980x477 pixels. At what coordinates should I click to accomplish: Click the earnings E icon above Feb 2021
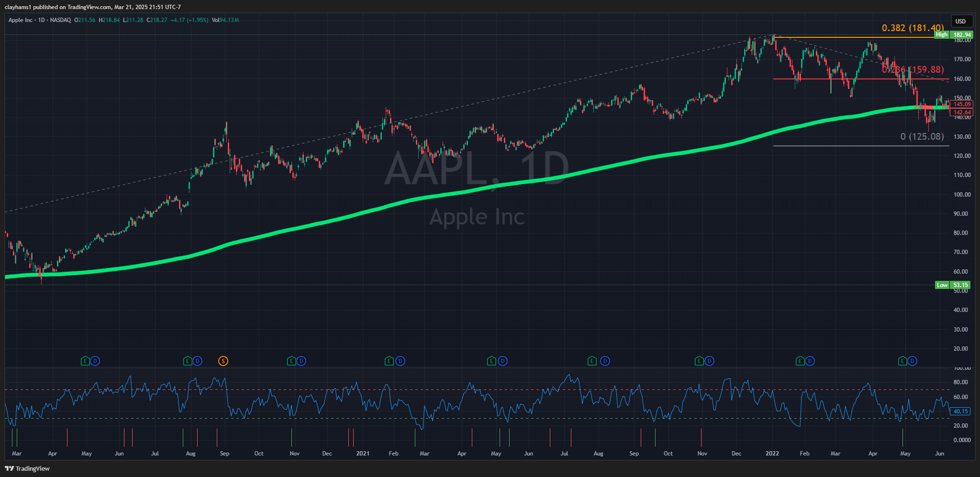[x=390, y=361]
